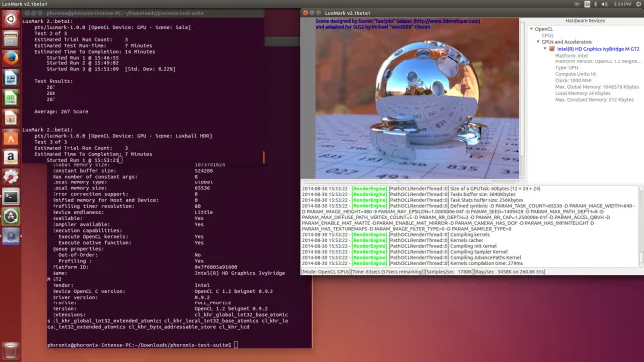
Task: Click the Hardware Devices panel header
Action: click(585, 21)
